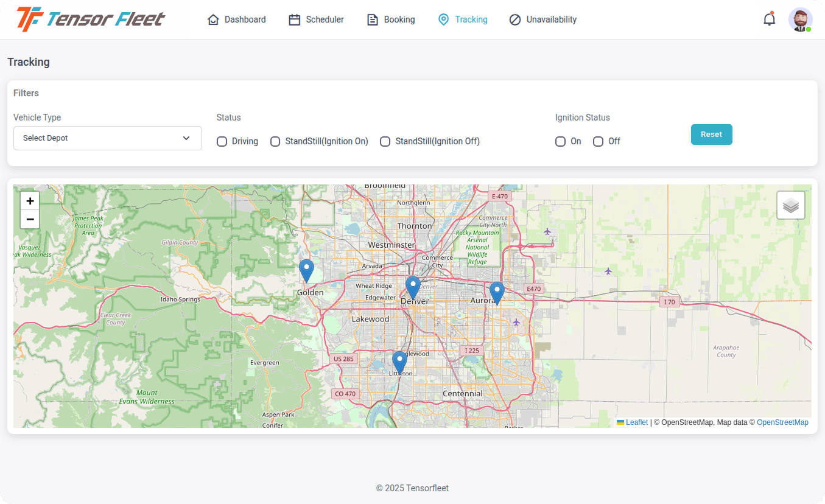Open the user avatar menu
Image resolution: width=825 pixels, height=504 pixels.
800,19
